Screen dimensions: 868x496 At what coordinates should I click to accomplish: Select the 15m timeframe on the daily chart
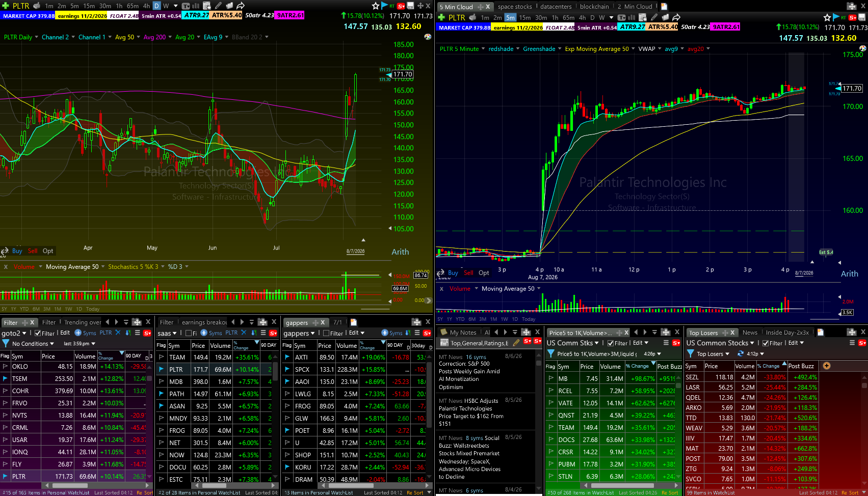[89, 6]
